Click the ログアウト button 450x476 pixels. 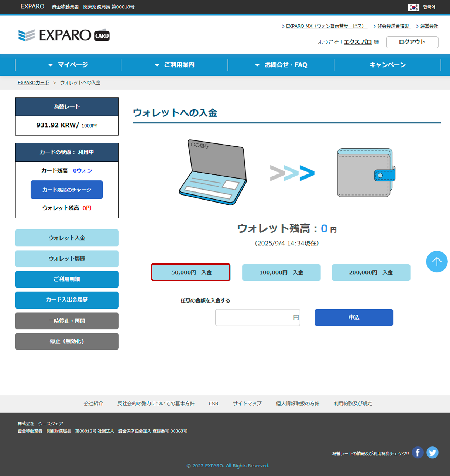412,42
